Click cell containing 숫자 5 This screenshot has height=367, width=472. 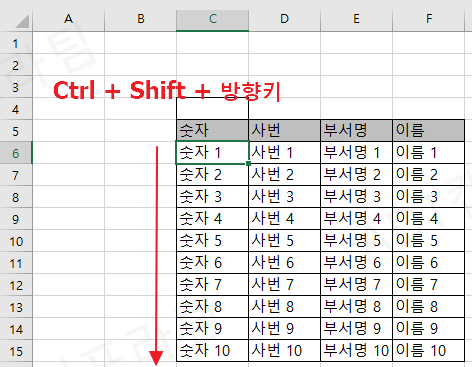(212, 241)
